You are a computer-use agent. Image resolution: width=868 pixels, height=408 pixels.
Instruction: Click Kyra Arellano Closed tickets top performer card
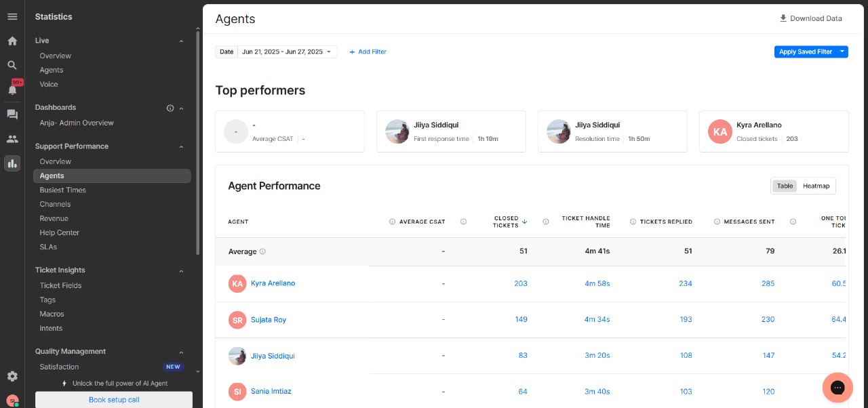point(774,131)
